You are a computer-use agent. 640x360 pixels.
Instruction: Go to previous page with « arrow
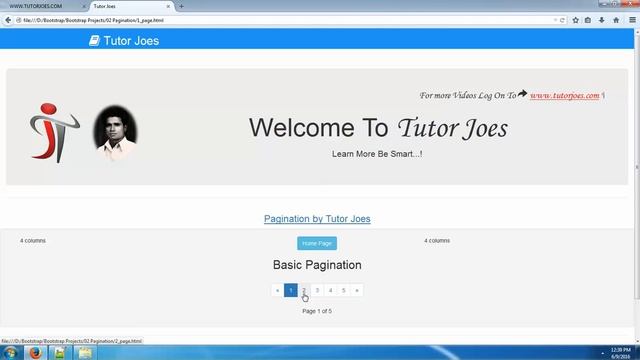pyautogui.click(x=278, y=290)
